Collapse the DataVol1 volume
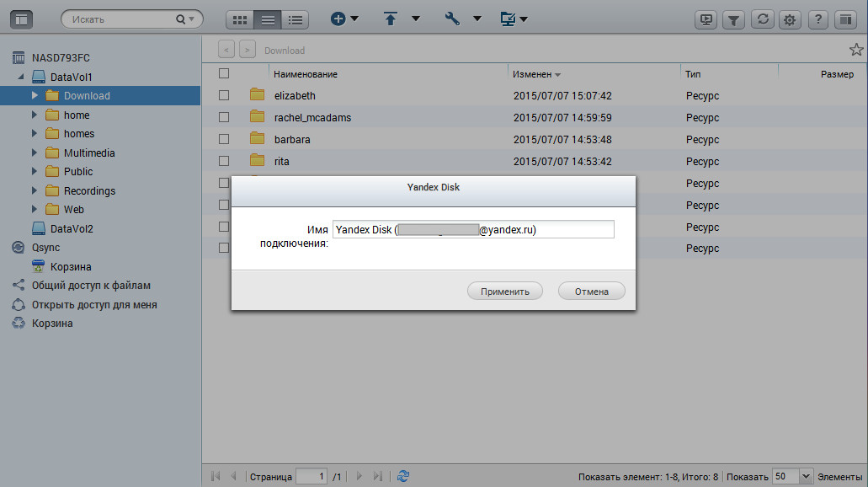Image resolution: width=868 pixels, height=487 pixels. [x=21, y=77]
